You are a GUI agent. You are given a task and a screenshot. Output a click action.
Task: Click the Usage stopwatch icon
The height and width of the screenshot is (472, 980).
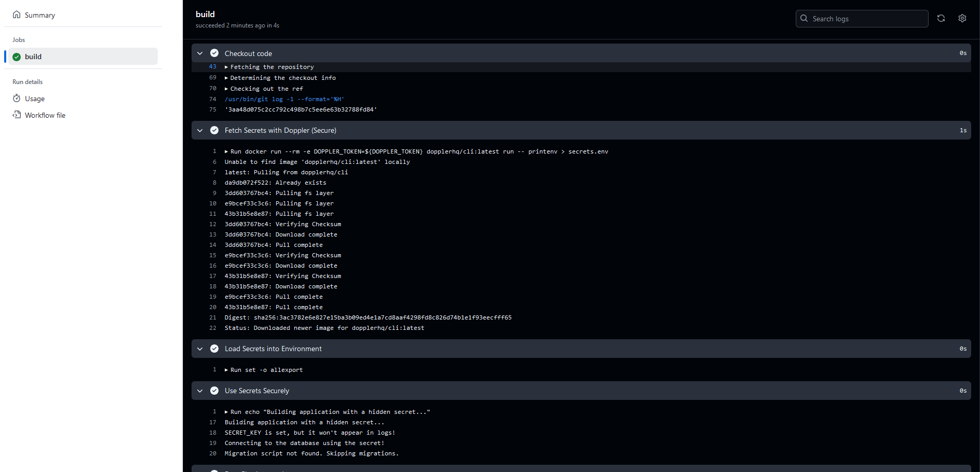click(17, 98)
